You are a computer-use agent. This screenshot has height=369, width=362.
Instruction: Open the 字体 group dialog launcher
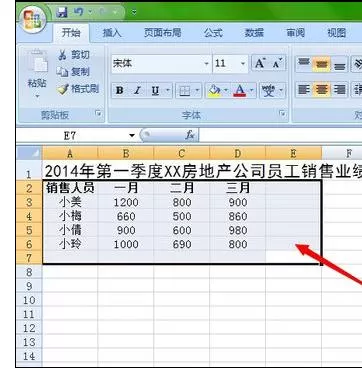pyautogui.click(x=283, y=114)
